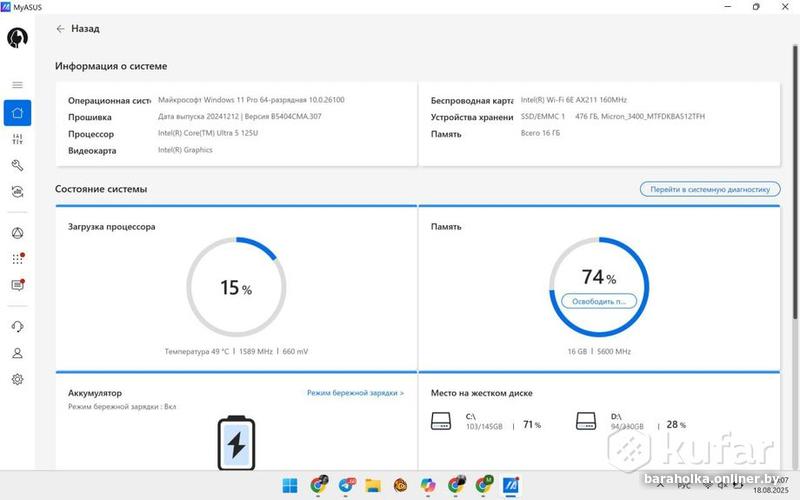The width and height of the screenshot is (800, 500).
Task: Click the vertical scrollbar on the right
Action: tap(794, 183)
